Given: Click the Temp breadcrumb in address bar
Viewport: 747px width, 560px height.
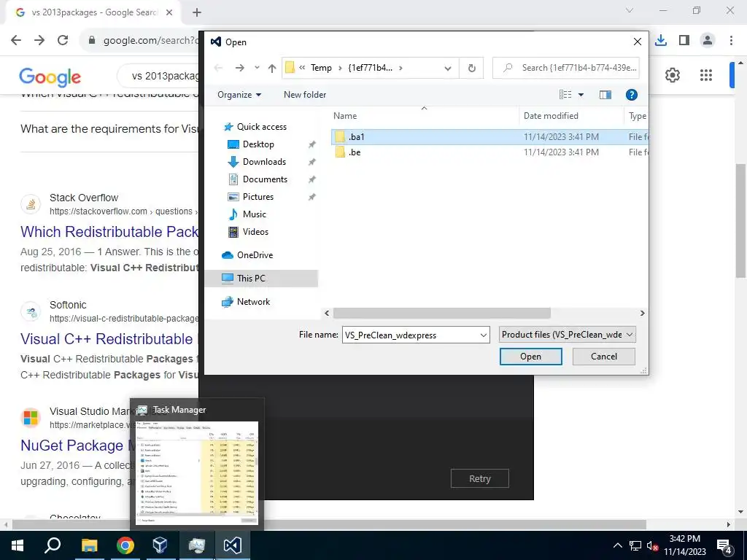Looking at the screenshot, I should [321, 68].
